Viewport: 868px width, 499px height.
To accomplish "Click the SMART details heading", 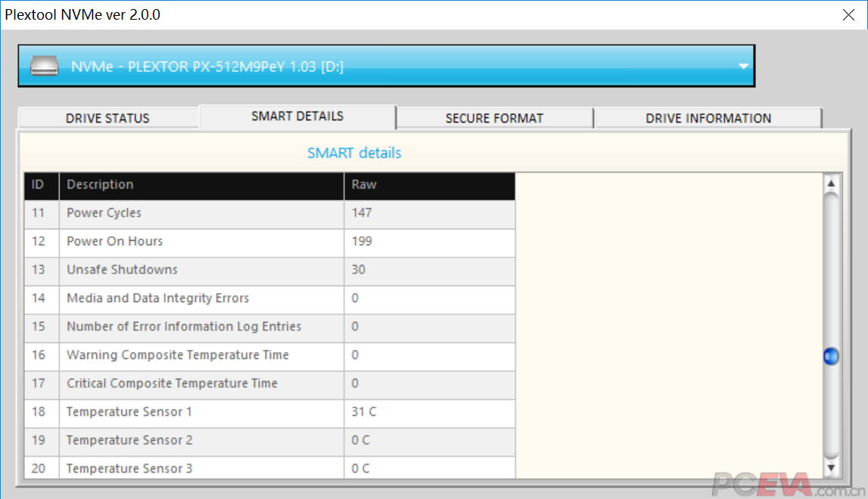I will coord(354,153).
